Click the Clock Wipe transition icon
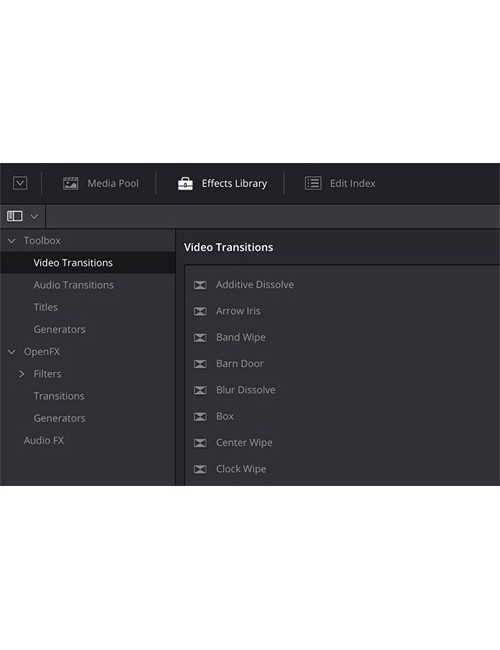The height and width of the screenshot is (650, 500). pos(200,469)
